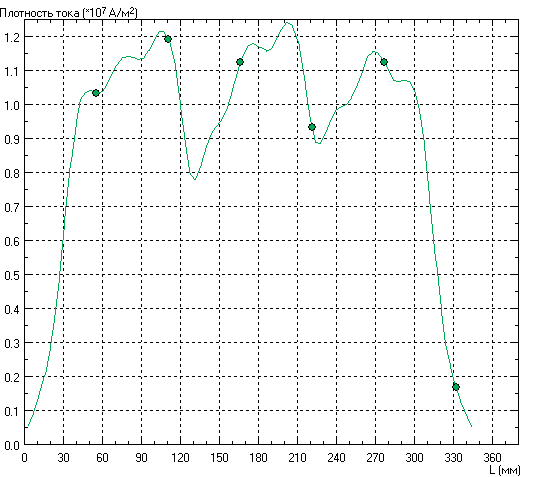Click the y-axis value 0.7
Image resolution: width=542 pixels, height=477 pixels.
pos(12,208)
